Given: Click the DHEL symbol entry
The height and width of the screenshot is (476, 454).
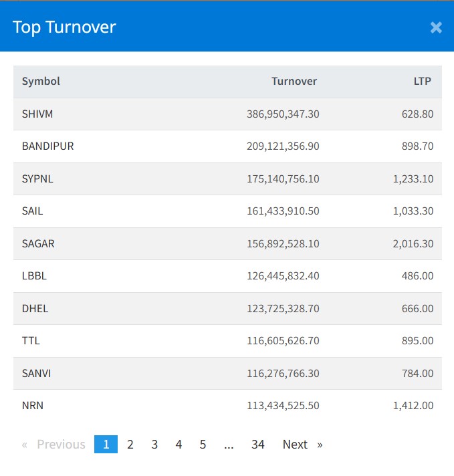Looking at the screenshot, I should (x=35, y=309).
